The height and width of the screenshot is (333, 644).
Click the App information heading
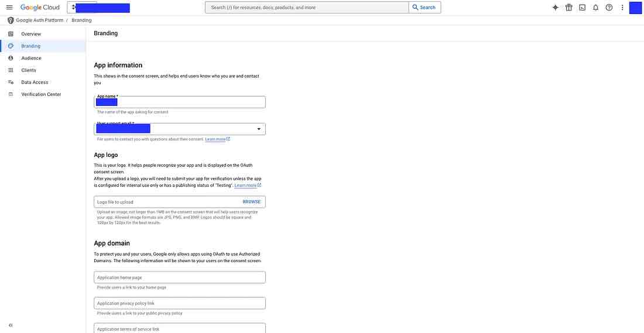pyautogui.click(x=118, y=66)
